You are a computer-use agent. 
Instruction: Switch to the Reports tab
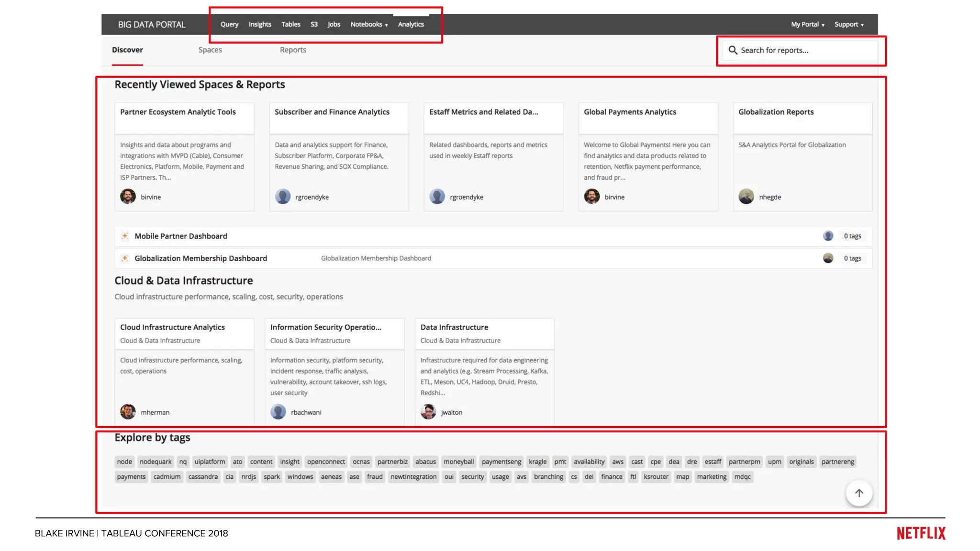click(x=293, y=50)
